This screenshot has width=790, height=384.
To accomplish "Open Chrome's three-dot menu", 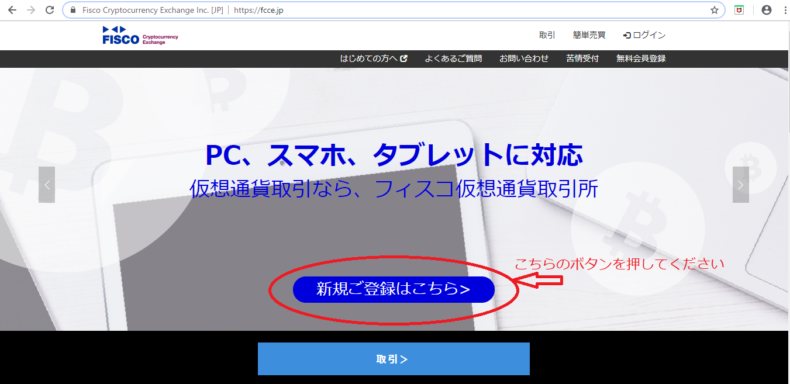I will coord(784,10).
